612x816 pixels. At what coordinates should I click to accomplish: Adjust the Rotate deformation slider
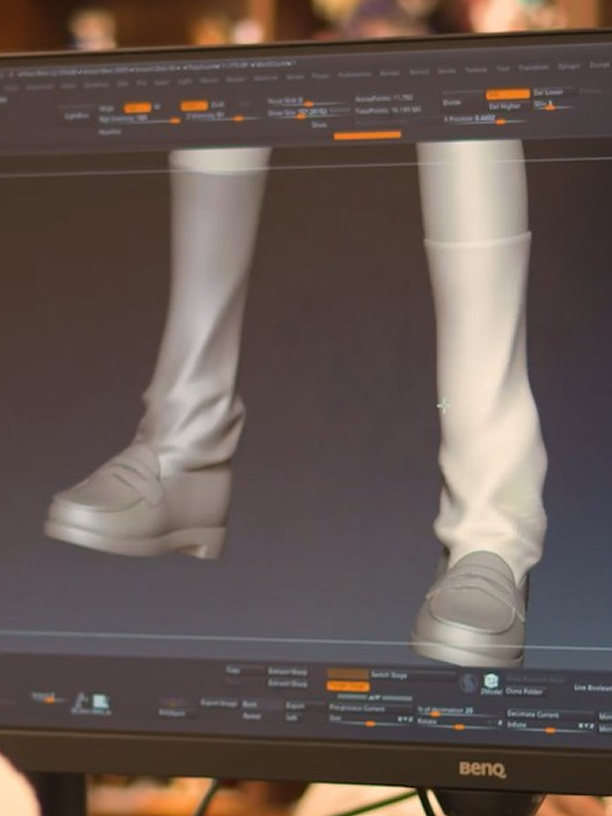(x=458, y=724)
